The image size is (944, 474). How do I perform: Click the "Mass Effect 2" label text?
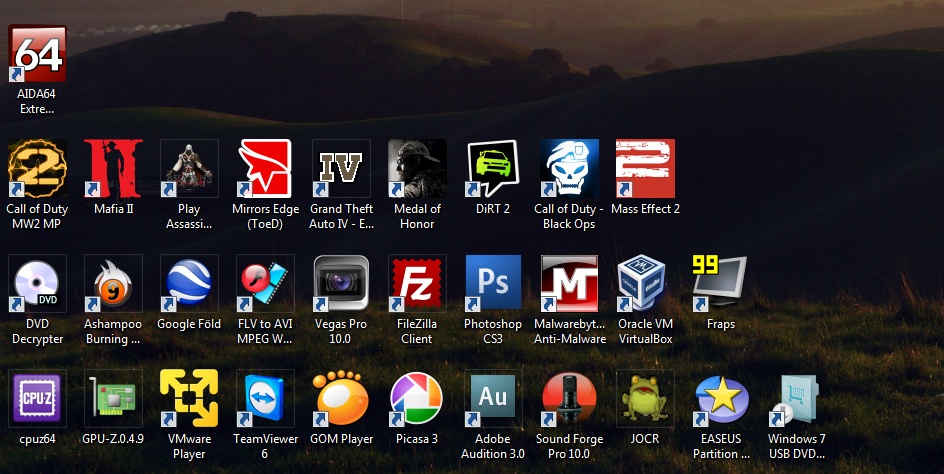645,209
